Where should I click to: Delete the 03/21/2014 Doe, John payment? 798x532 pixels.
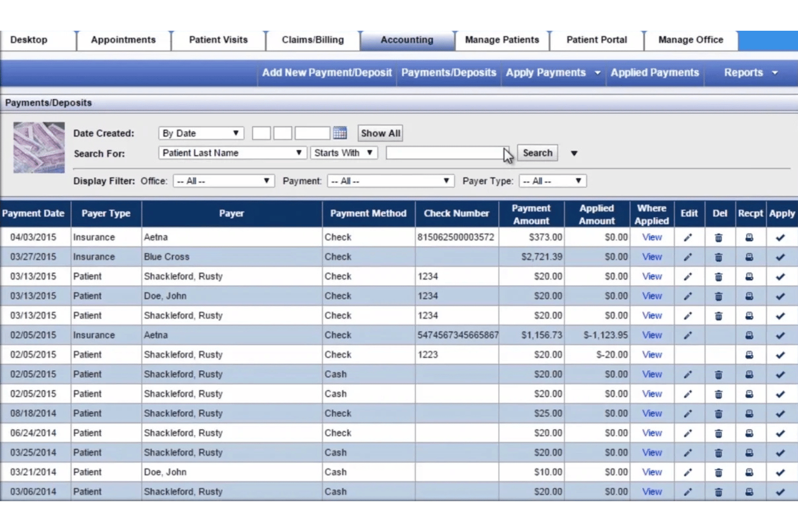click(719, 473)
